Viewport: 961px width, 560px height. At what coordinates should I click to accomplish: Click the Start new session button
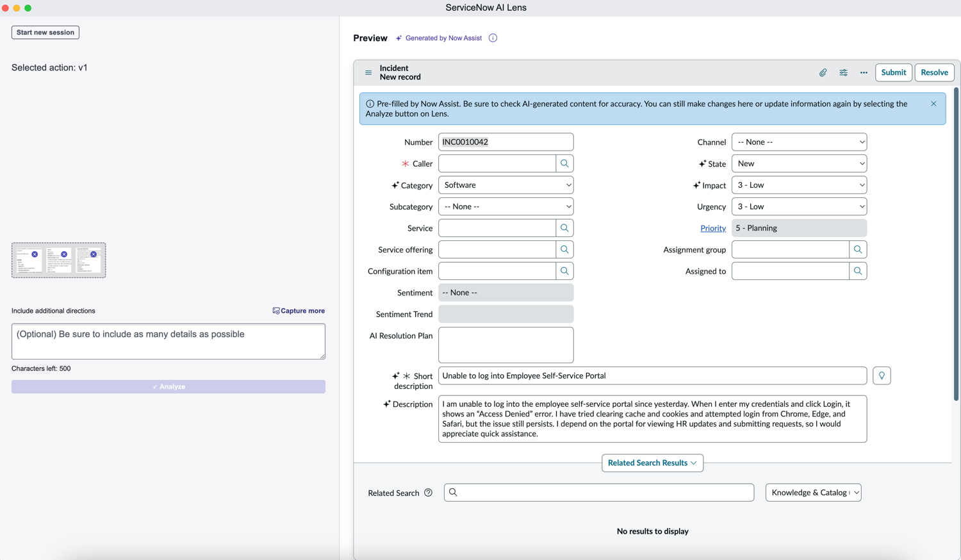(x=45, y=32)
